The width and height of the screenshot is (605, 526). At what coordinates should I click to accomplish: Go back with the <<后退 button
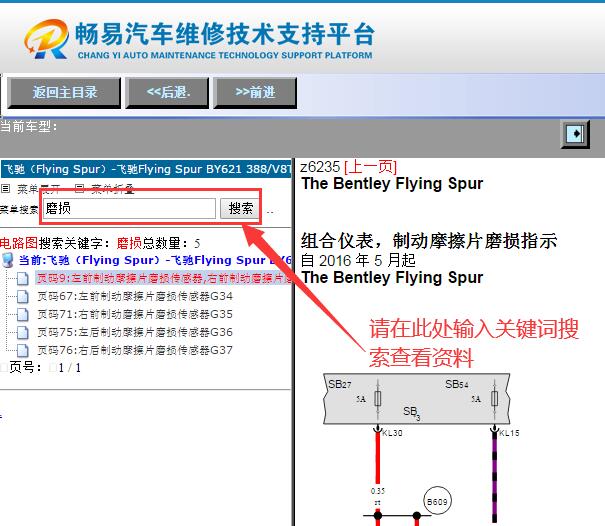click(x=167, y=93)
